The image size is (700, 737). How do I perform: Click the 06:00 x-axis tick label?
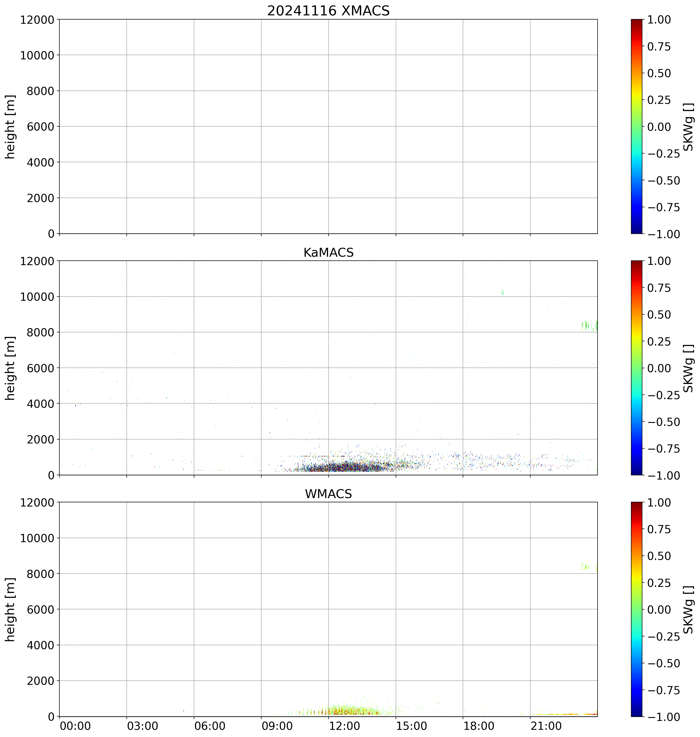click(210, 726)
